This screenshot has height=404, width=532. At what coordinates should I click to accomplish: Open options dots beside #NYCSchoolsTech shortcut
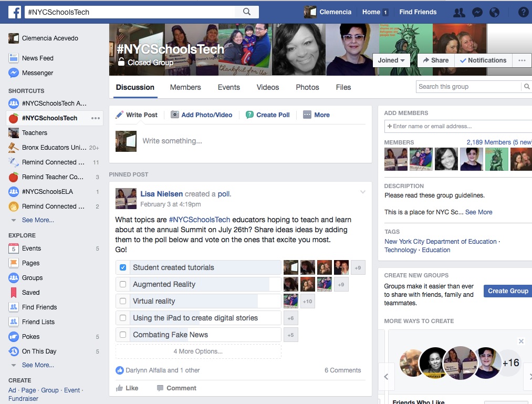(x=96, y=118)
